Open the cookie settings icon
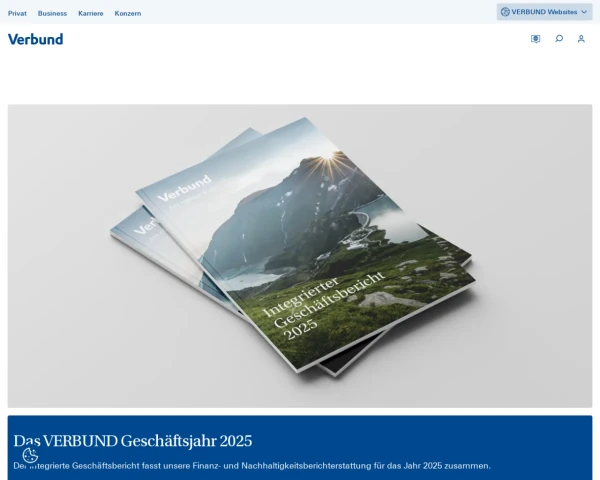Screen dimensions: 600x480 [30, 456]
